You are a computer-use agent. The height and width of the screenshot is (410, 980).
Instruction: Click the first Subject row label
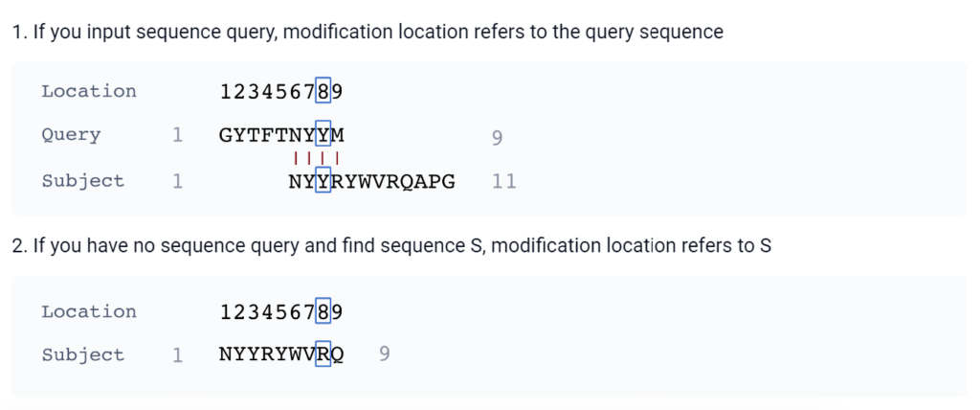[83, 181]
